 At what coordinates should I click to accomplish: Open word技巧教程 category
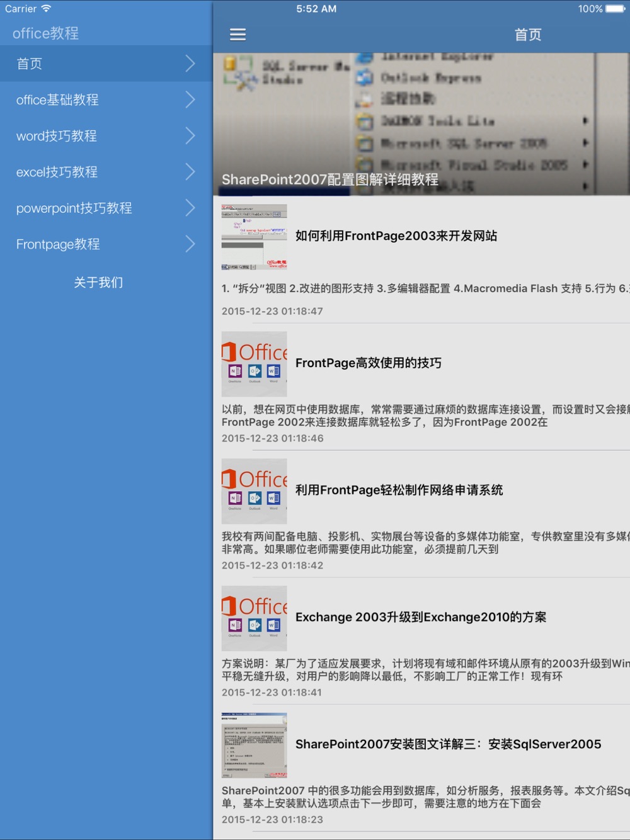(106, 135)
